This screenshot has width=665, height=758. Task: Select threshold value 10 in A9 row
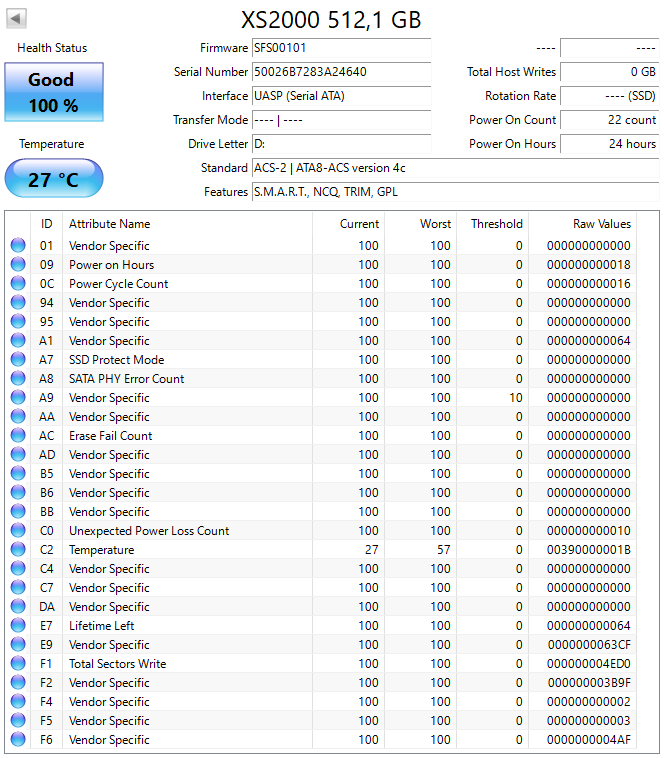(x=516, y=397)
